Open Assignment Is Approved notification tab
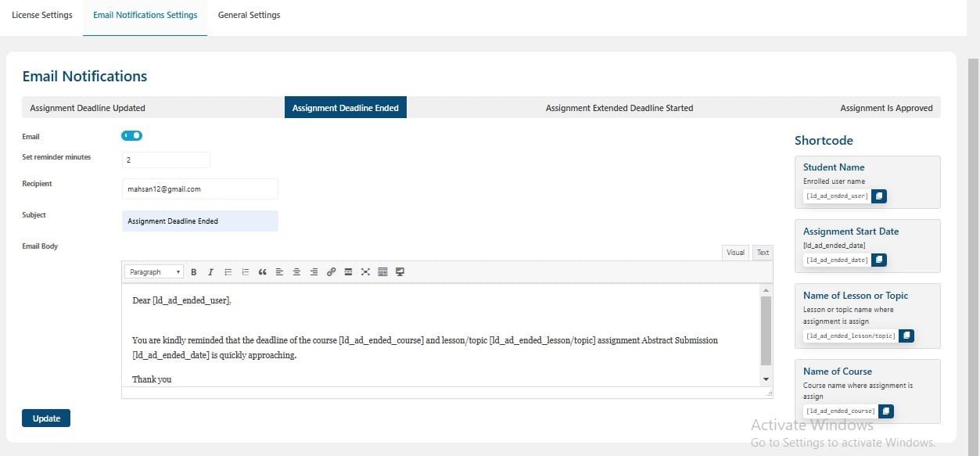980x456 pixels. tap(886, 108)
